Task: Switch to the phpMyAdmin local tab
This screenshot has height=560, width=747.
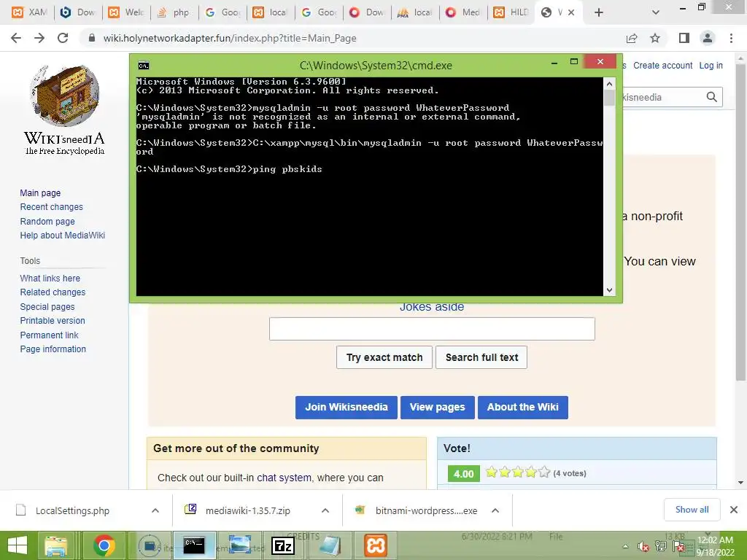Action: [x=415, y=12]
